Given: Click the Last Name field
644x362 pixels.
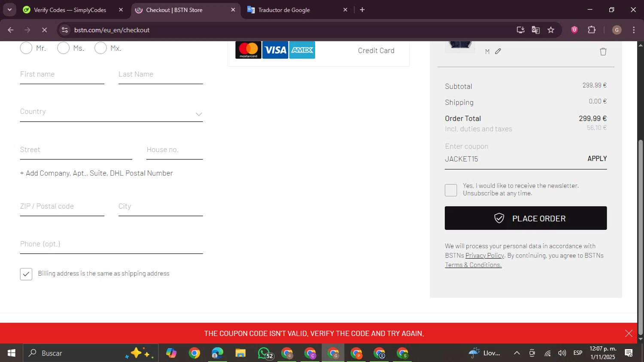Looking at the screenshot, I should tap(161, 75).
